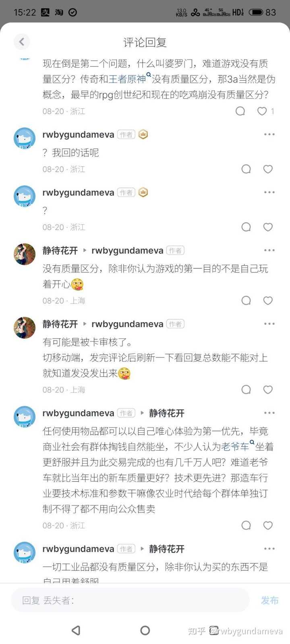This screenshot has height=644, width=290.
Task: Go back using the chevron button
Action: pyautogui.click(x=22, y=41)
